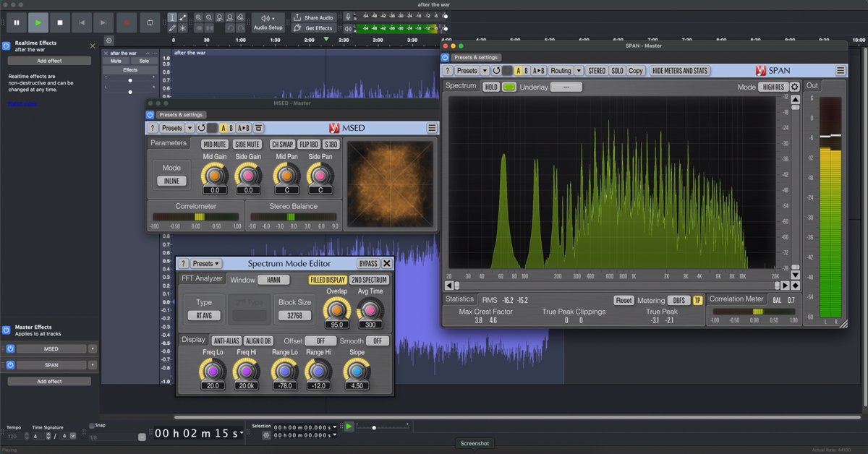Select the Draw pencil tool
Image resolution: width=868 pixels, height=454 pixels.
point(172,28)
